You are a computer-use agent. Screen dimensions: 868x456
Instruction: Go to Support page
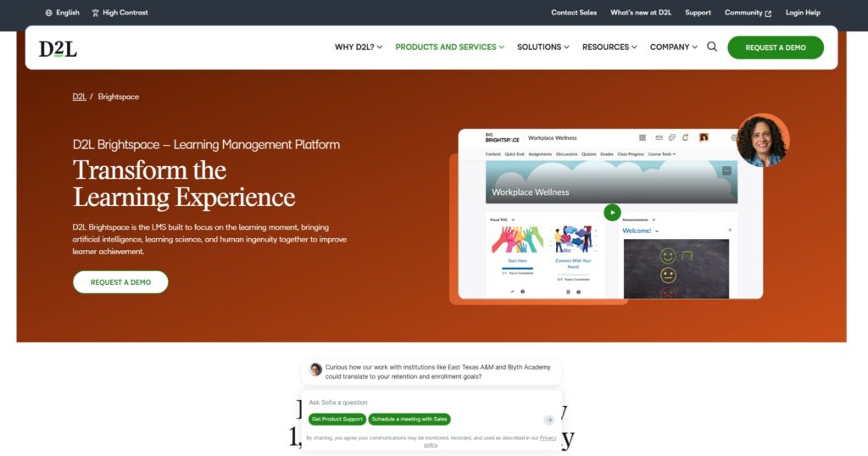pyautogui.click(x=698, y=13)
